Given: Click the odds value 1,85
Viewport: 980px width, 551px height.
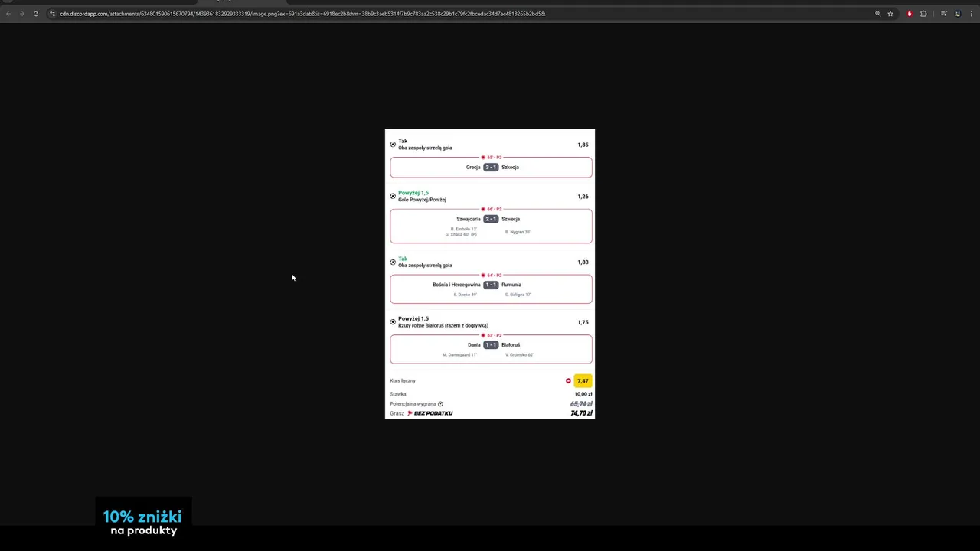Looking at the screenshot, I should [x=583, y=145].
